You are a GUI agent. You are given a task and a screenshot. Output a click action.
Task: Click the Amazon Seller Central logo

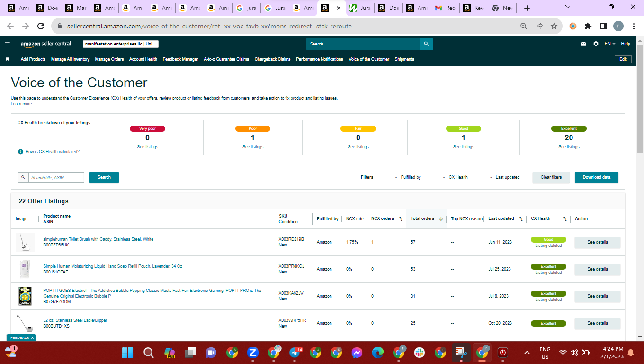[45, 44]
